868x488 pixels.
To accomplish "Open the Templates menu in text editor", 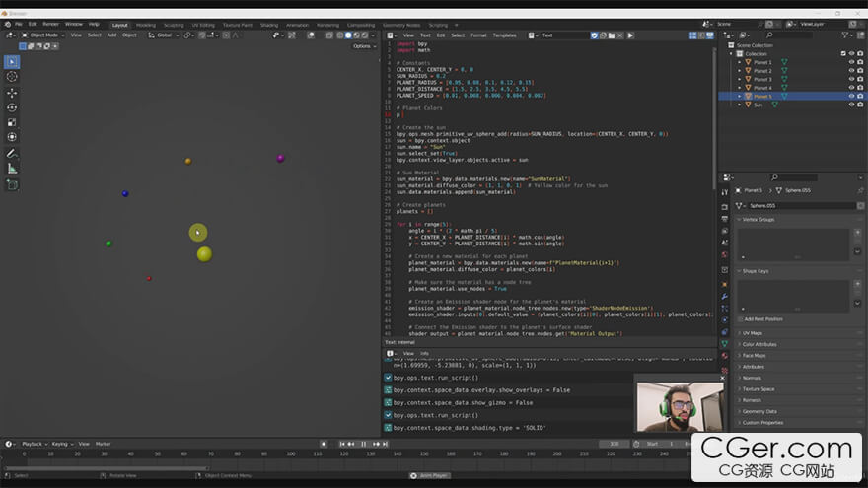I will coord(504,35).
